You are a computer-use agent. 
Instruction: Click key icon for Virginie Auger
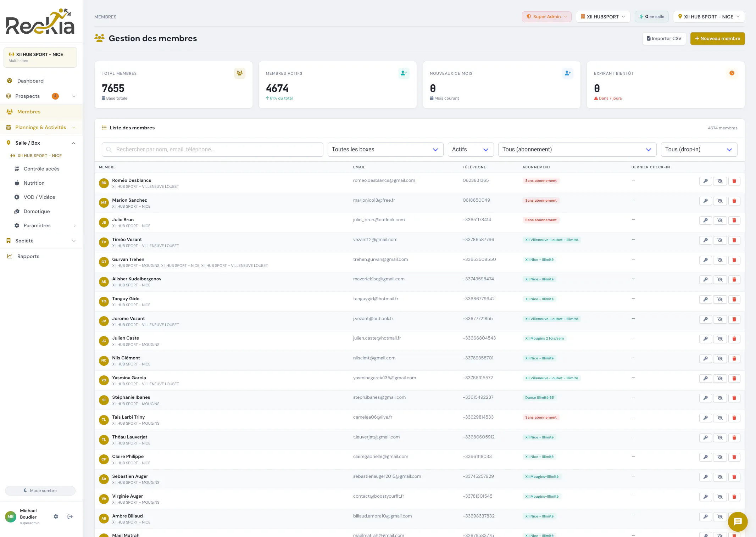(706, 497)
